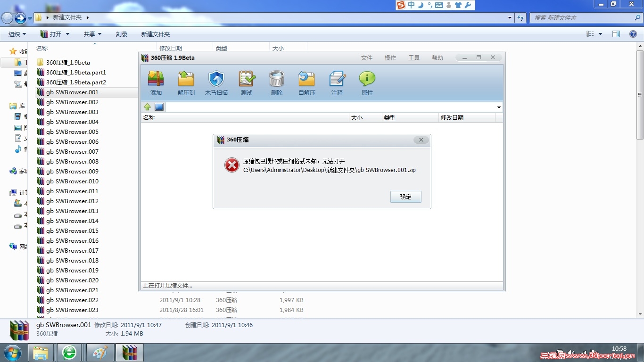Viewport: 644px width, 362px height.
Task: Toggle the preview pane icon
Action: click(616, 34)
